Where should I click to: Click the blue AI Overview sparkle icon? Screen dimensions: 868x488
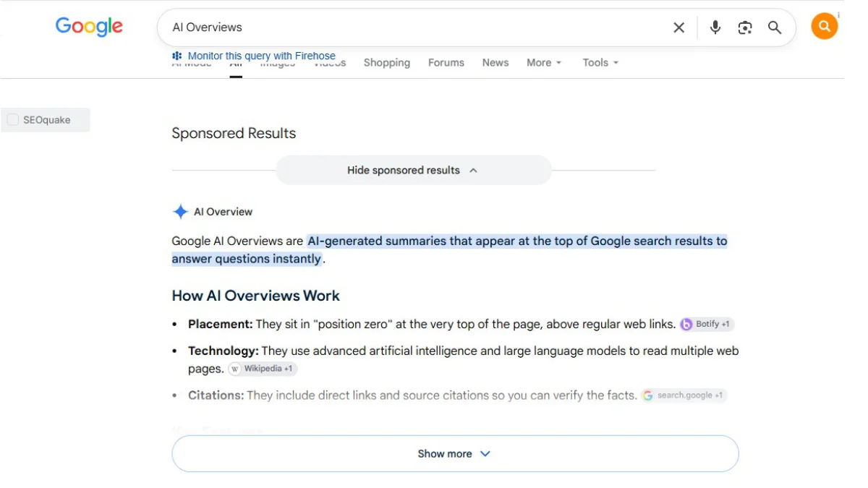pyautogui.click(x=180, y=212)
